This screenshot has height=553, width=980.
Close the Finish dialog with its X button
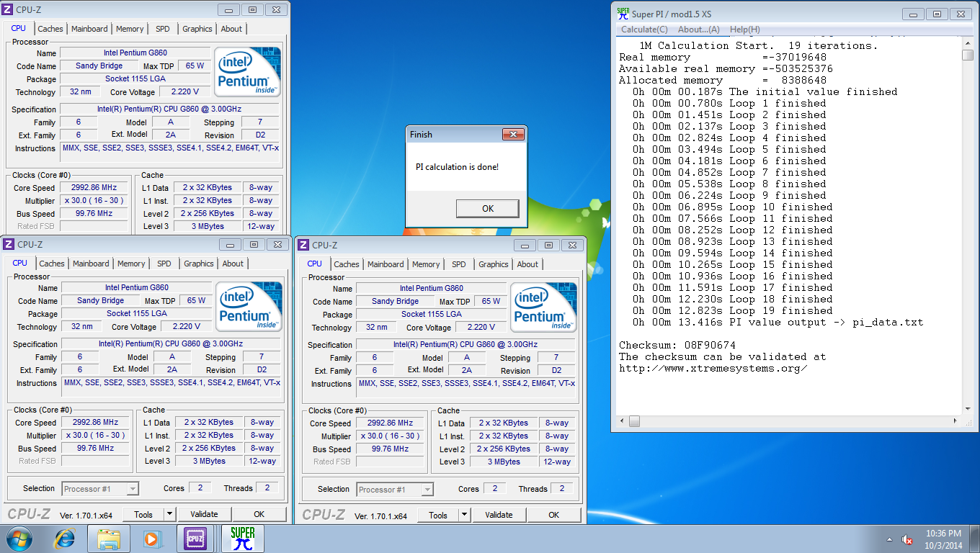click(x=512, y=135)
